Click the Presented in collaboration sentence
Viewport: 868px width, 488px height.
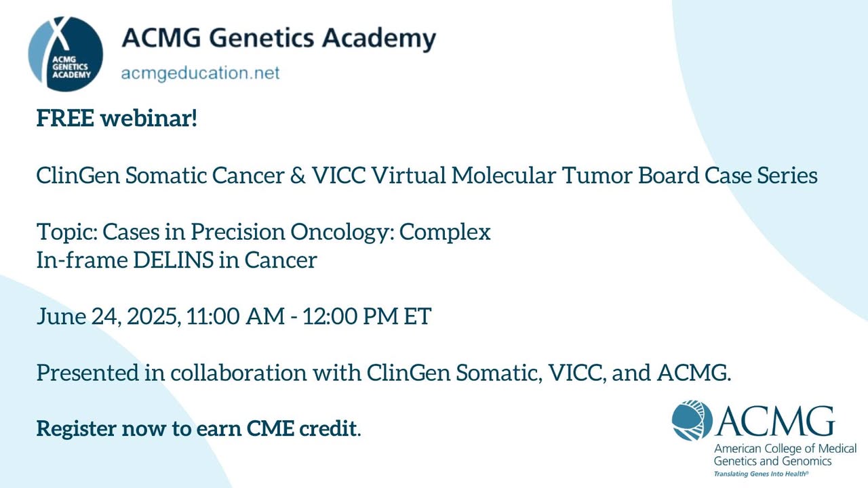[x=384, y=373]
